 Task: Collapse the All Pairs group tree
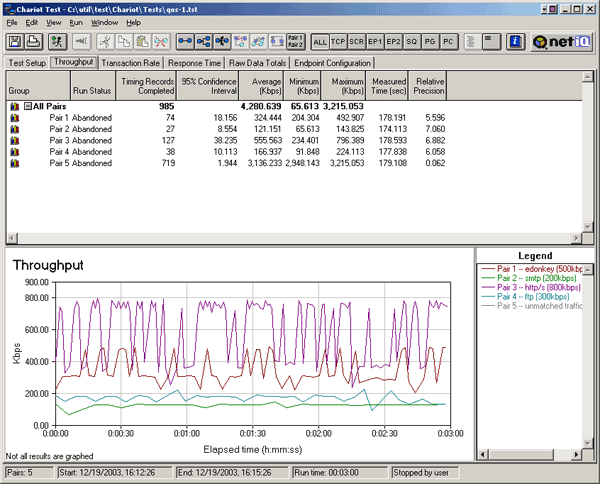tap(29, 105)
